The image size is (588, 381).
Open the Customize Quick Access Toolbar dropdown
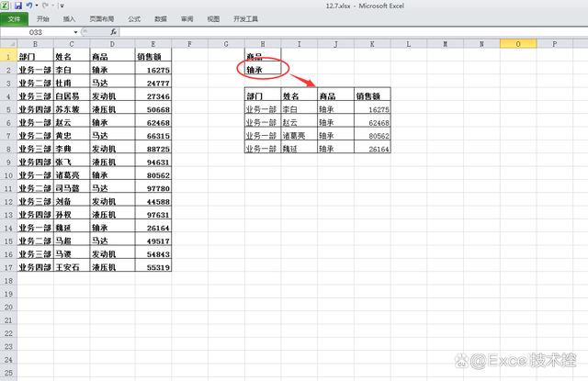[62, 6]
